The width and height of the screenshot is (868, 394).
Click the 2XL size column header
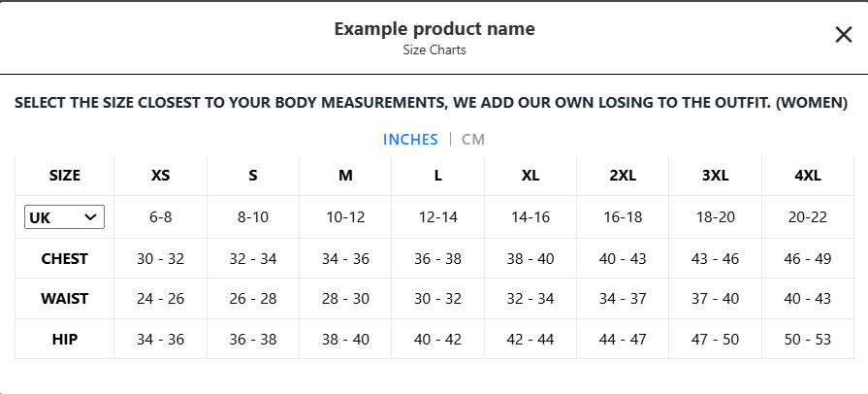(623, 176)
